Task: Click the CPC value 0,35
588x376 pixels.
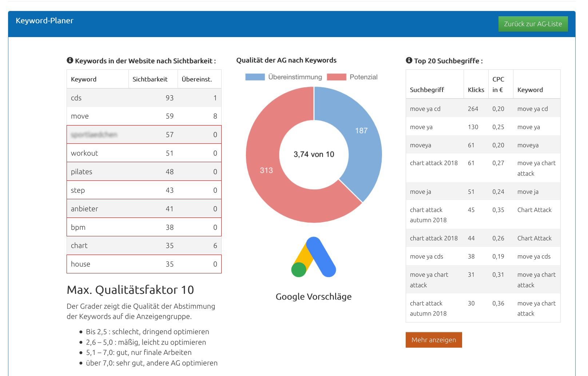Action: (x=498, y=210)
